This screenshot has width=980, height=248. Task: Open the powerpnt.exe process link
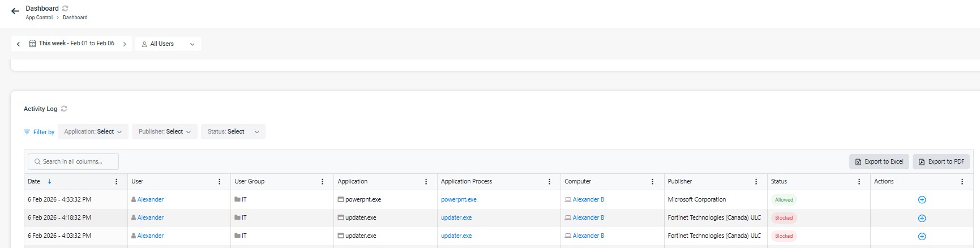tap(459, 200)
